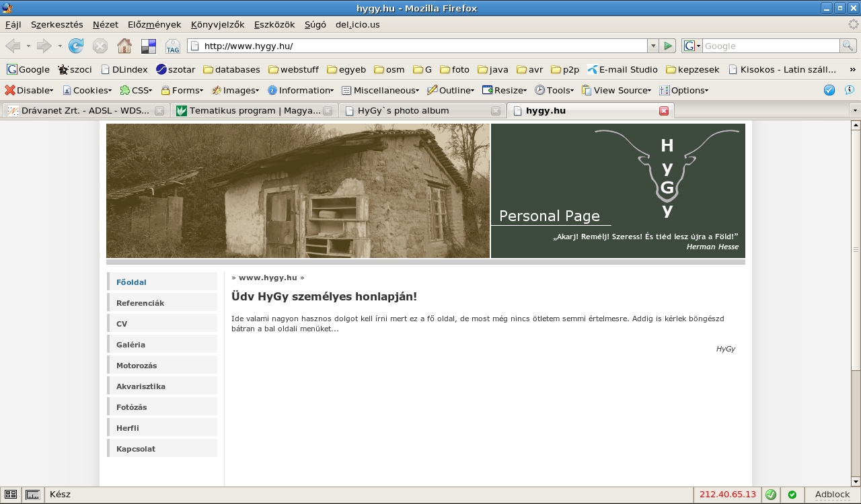Open the Szerkesztés menu
861x504 pixels.
57,24
